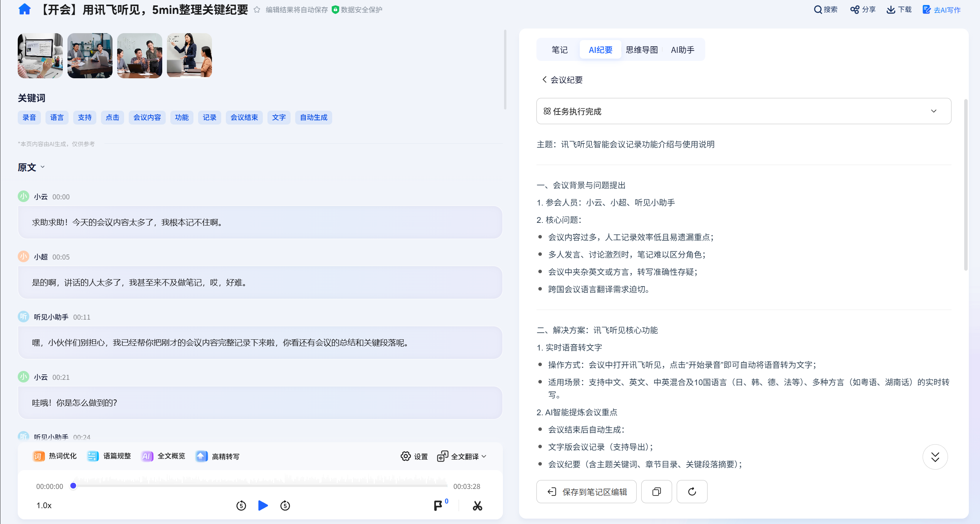Click summary heading '二、解决方案：讯飞听见核心功能'

tap(597, 330)
